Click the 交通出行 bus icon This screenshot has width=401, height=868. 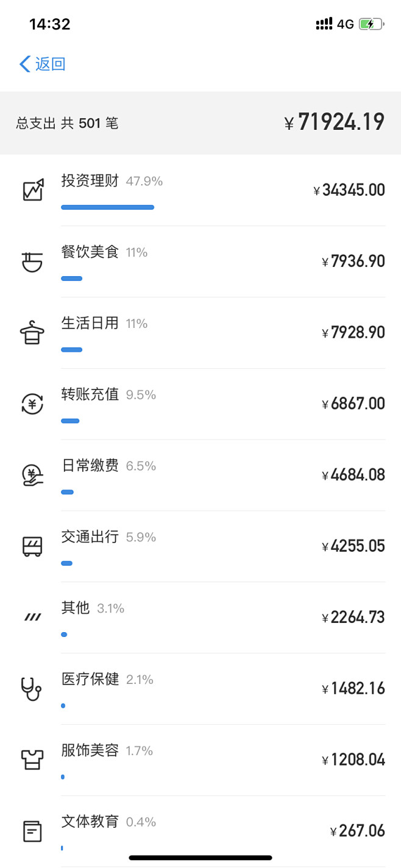tap(32, 546)
